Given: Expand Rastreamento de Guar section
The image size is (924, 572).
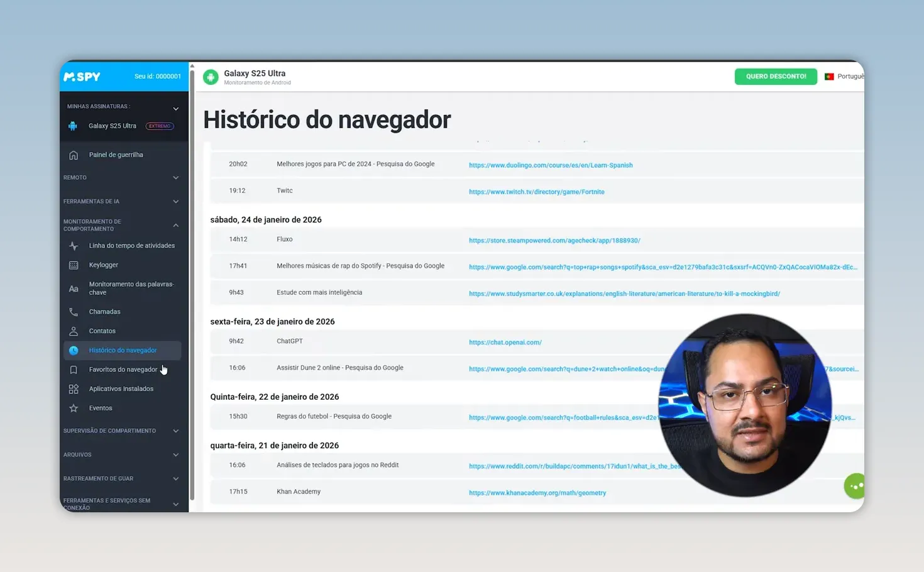Looking at the screenshot, I should 176,479.
